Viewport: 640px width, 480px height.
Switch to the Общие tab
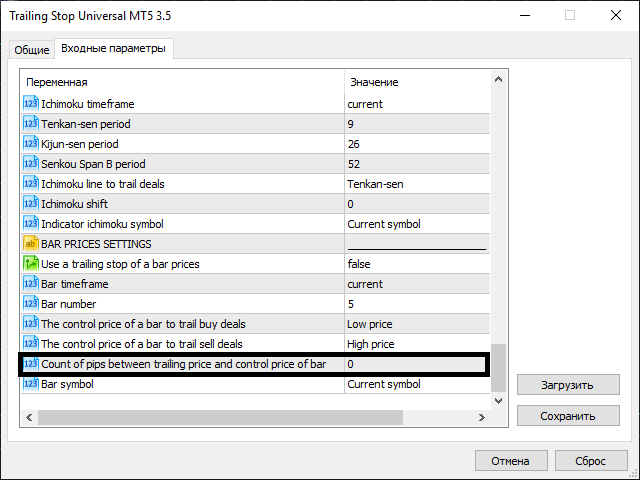31,50
